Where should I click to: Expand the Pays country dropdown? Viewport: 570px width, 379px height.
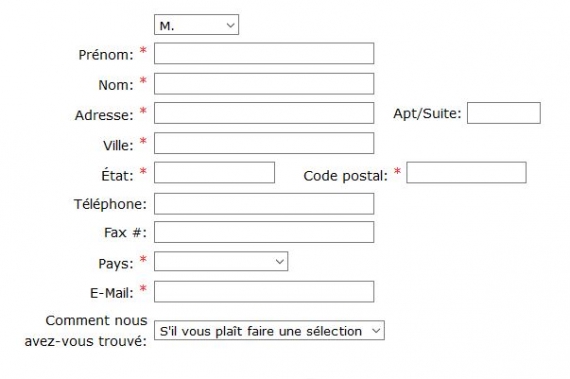point(221,261)
